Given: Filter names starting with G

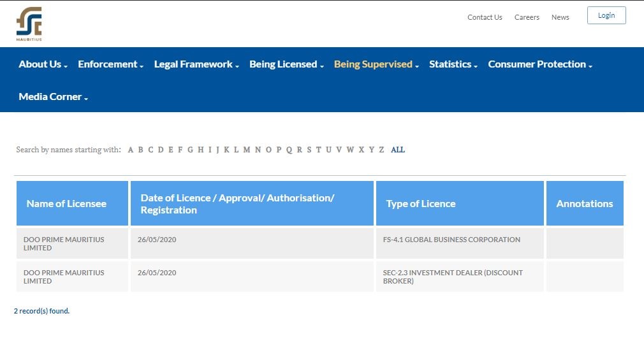Looking at the screenshot, I should click(190, 150).
